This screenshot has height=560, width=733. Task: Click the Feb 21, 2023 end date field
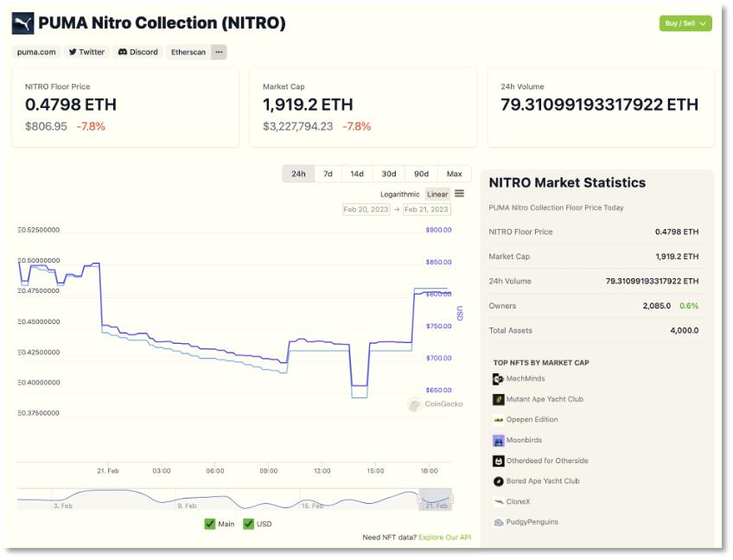coord(427,210)
